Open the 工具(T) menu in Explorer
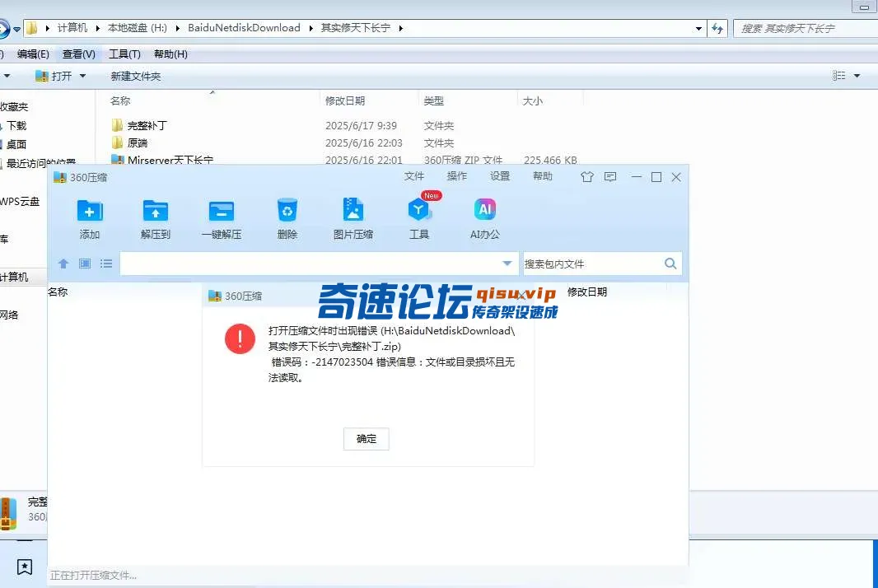The width and height of the screenshot is (878, 588). 124,54
